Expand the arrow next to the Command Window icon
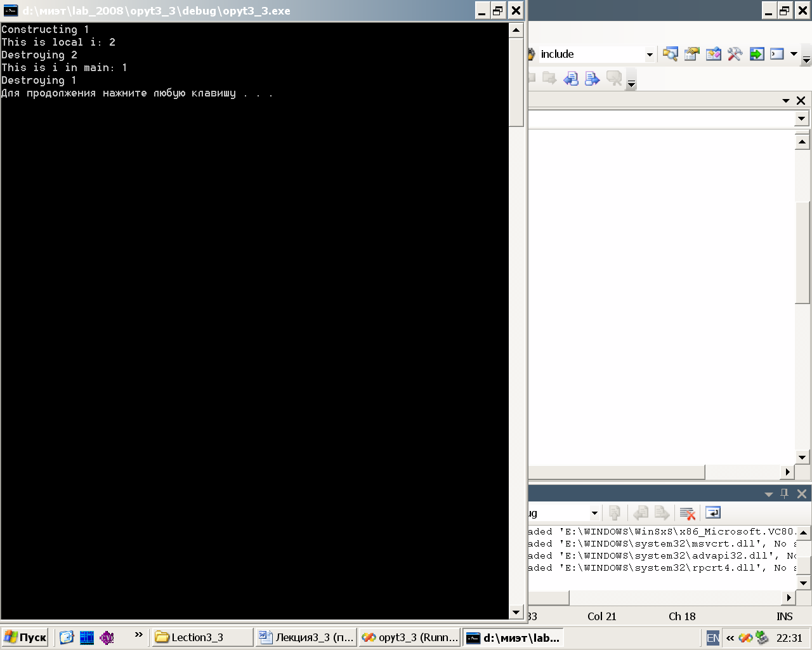812x650 pixels. pos(794,54)
